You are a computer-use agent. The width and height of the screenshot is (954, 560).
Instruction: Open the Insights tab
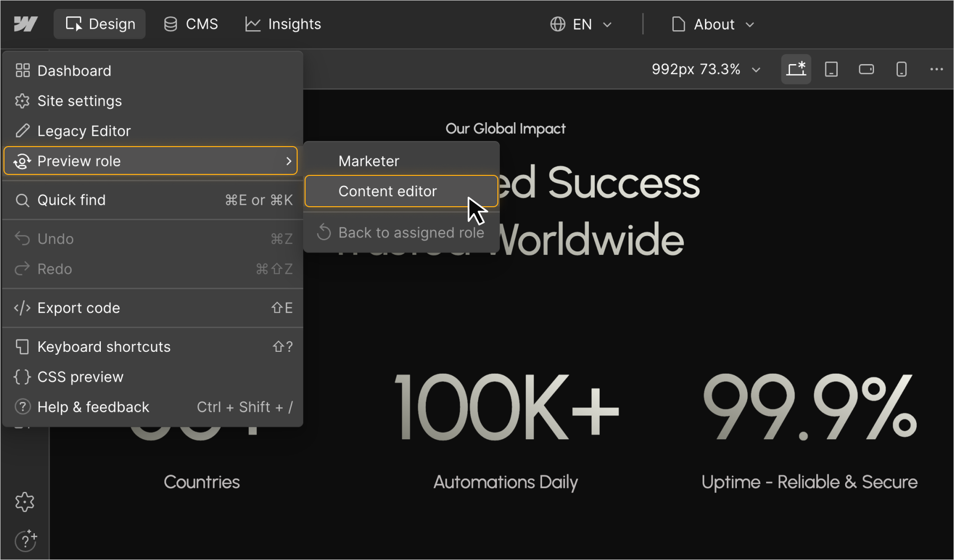click(x=283, y=24)
